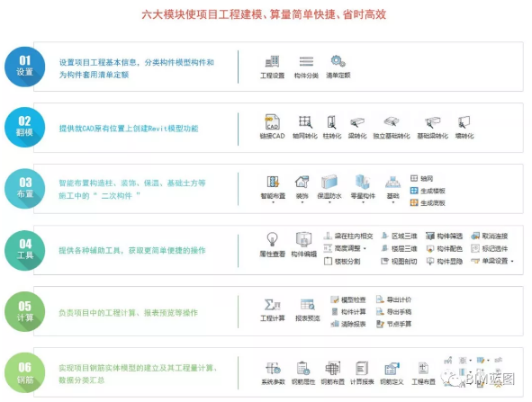Click 区域三维 region 3D view

399,236
